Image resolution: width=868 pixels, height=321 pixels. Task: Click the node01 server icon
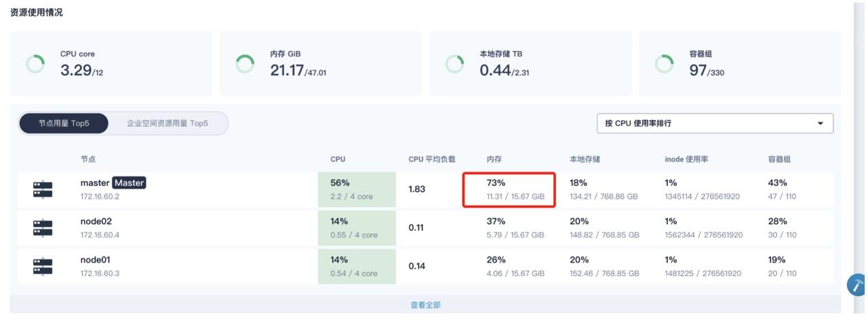coord(43,266)
